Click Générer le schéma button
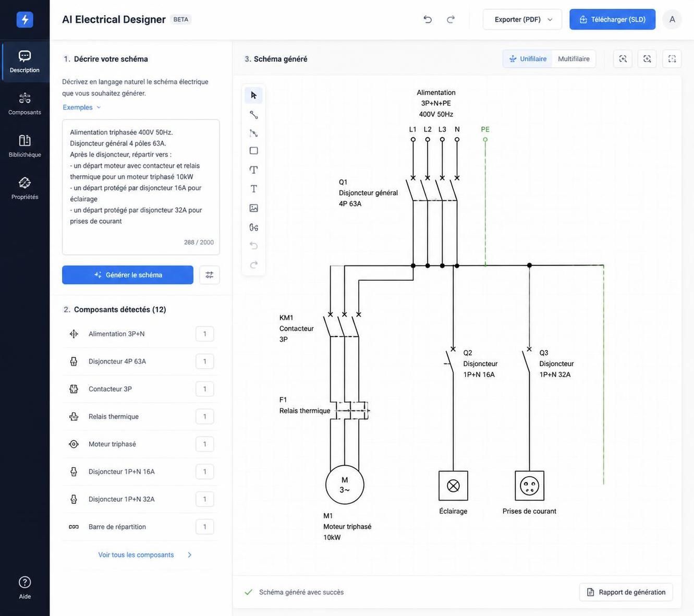Viewport: 694px width, 616px height. coord(128,275)
